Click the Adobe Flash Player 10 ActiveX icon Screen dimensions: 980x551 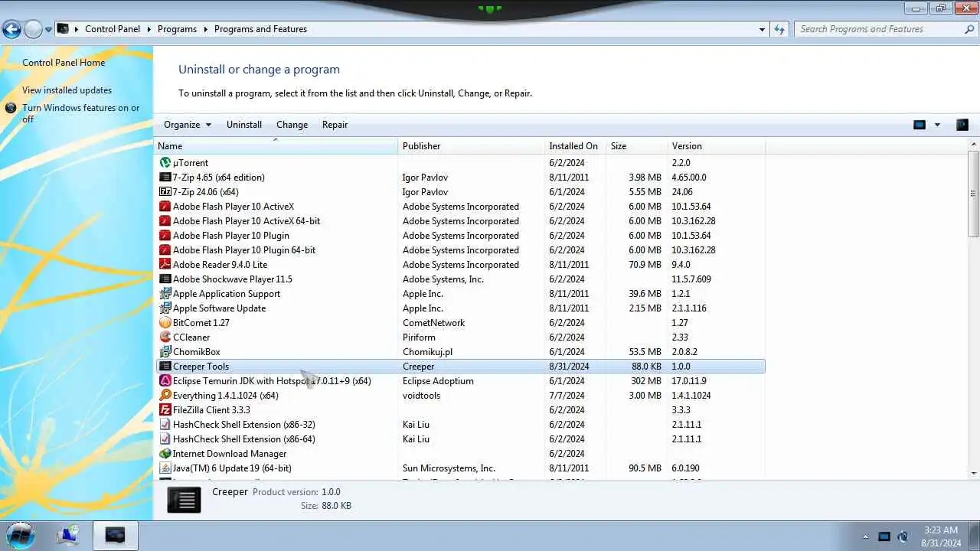[x=165, y=206]
